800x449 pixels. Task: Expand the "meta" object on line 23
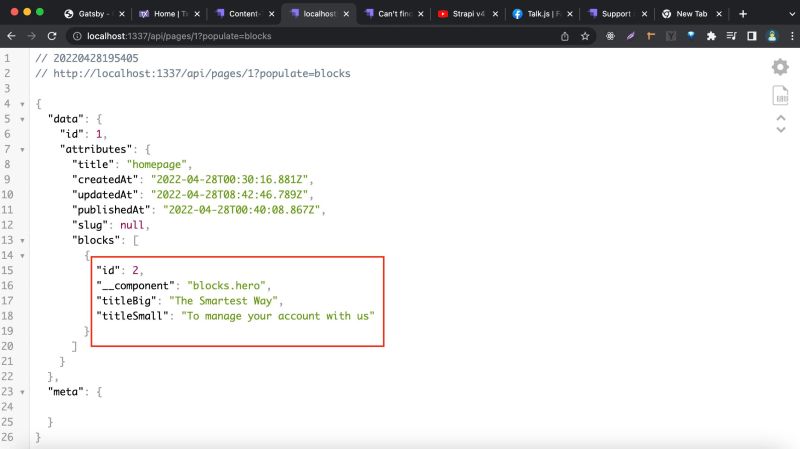coord(22,392)
